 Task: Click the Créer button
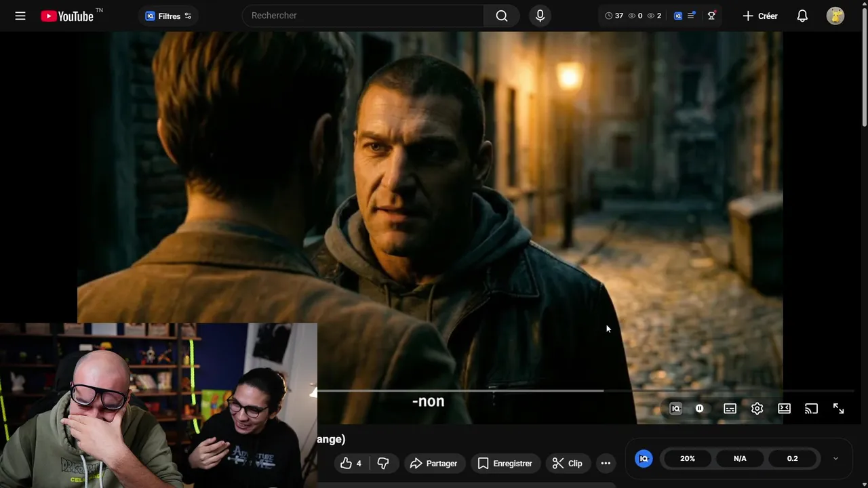point(760,16)
